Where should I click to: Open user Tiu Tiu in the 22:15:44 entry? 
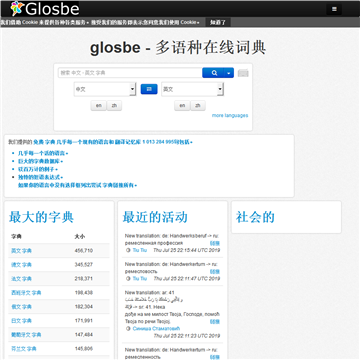(140, 250)
